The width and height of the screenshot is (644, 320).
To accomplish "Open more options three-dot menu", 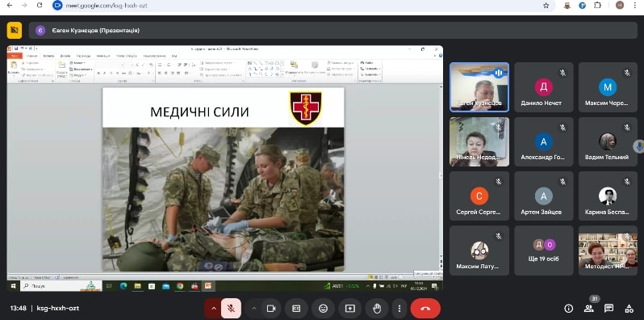I will tap(399, 309).
